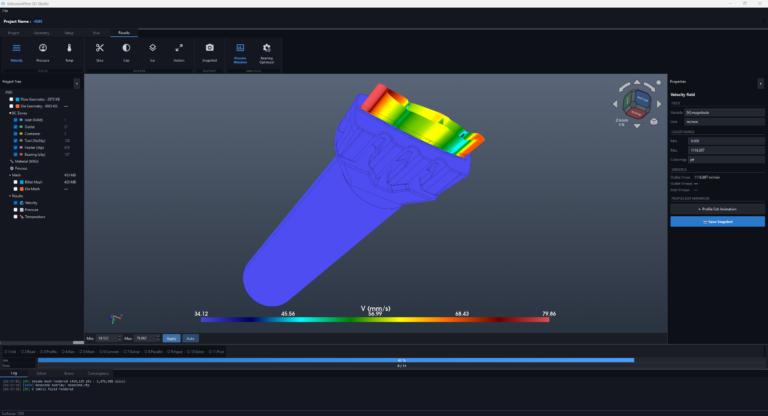The height and width of the screenshot is (416, 768).
Task: Collapse the BC Zones tree node
Action: point(10,113)
